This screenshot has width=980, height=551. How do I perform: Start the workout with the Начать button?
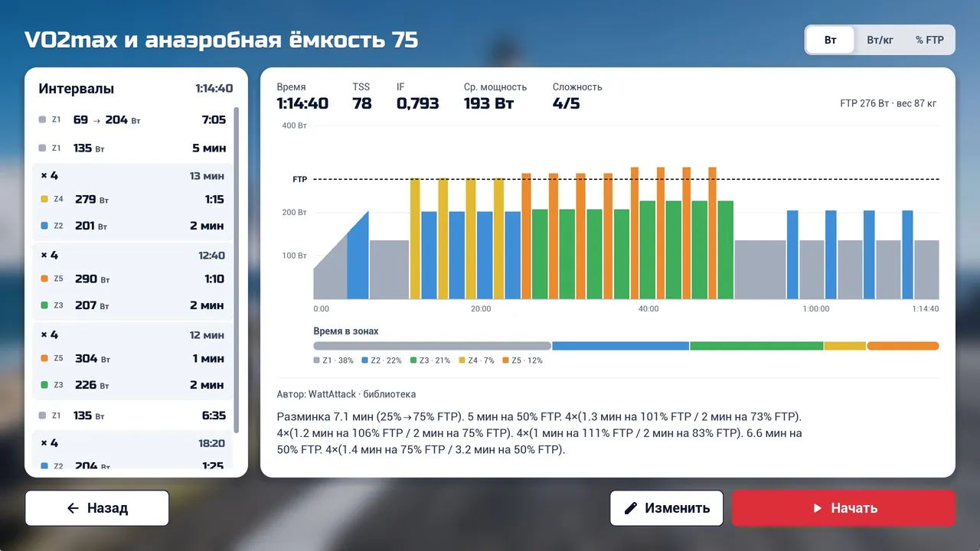844,508
